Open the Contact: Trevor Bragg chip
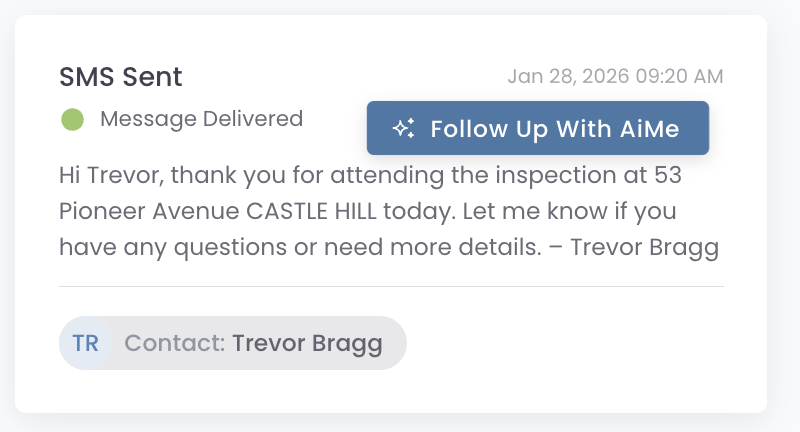The image size is (800, 432). tap(232, 344)
